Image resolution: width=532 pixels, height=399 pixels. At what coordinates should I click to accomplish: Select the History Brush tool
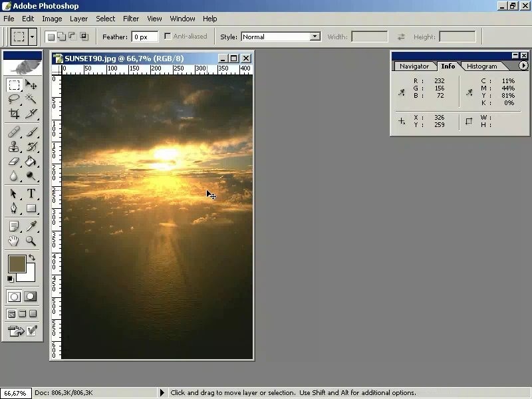[x=31, y=146]
